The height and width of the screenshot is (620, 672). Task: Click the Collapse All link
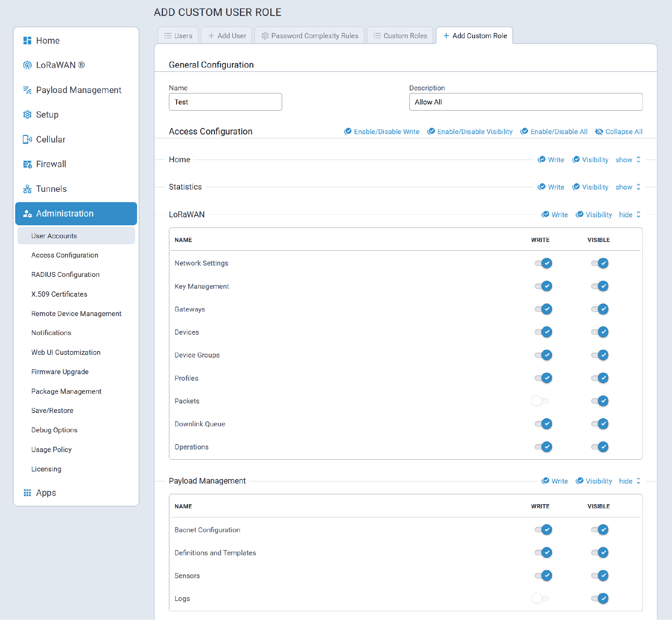(619, 132)
